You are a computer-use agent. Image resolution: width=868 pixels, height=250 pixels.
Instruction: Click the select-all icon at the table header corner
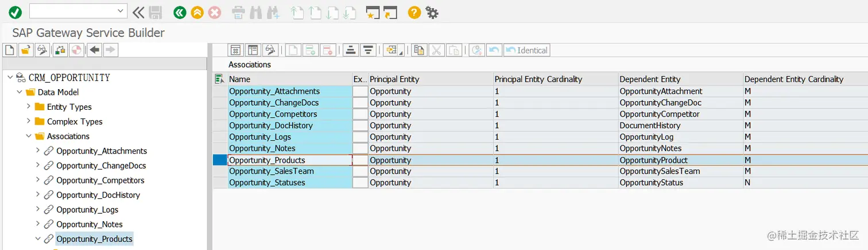219,79
